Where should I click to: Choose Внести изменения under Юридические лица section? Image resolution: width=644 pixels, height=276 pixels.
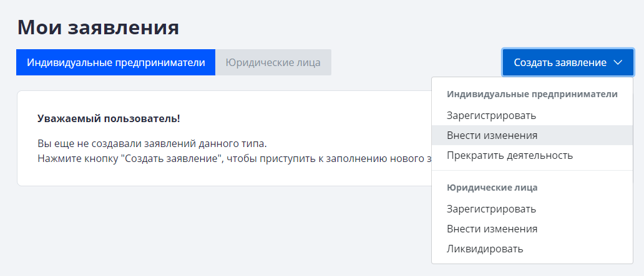coord(492,229)
